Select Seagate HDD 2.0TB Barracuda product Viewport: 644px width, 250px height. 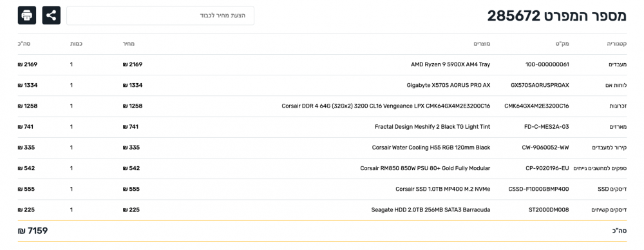(431, 209)
